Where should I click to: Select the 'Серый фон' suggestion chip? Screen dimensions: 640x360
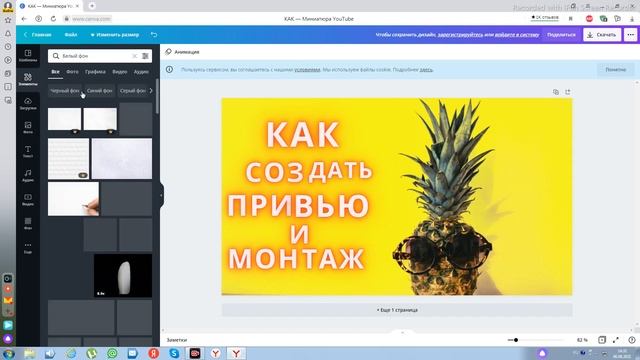tap(133, 91)
